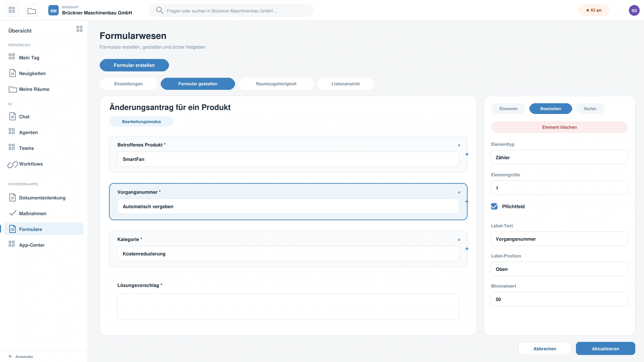The width and height of the screenshot is (644, 362).
Task: Click the search magnifier icon
Action: [159, 11]
